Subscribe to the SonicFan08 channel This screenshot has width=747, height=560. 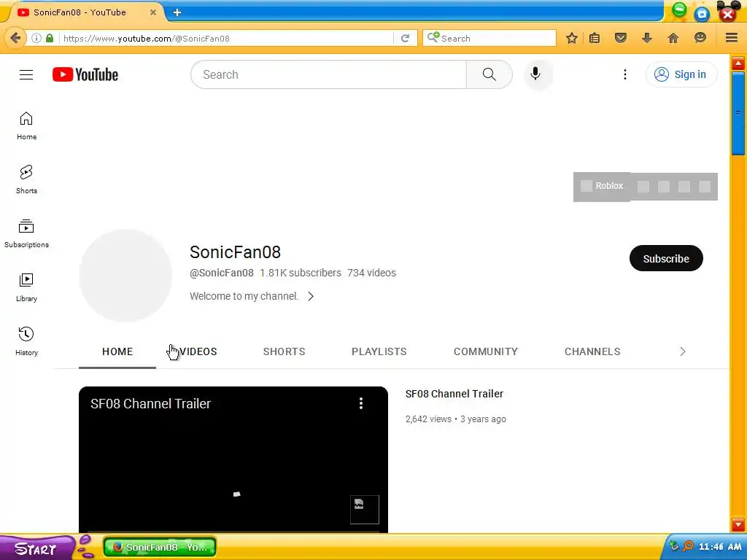(x=666, y=258)
